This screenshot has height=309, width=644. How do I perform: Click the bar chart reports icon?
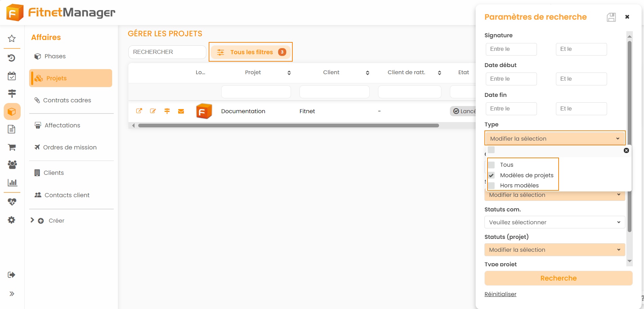(12, 183)
